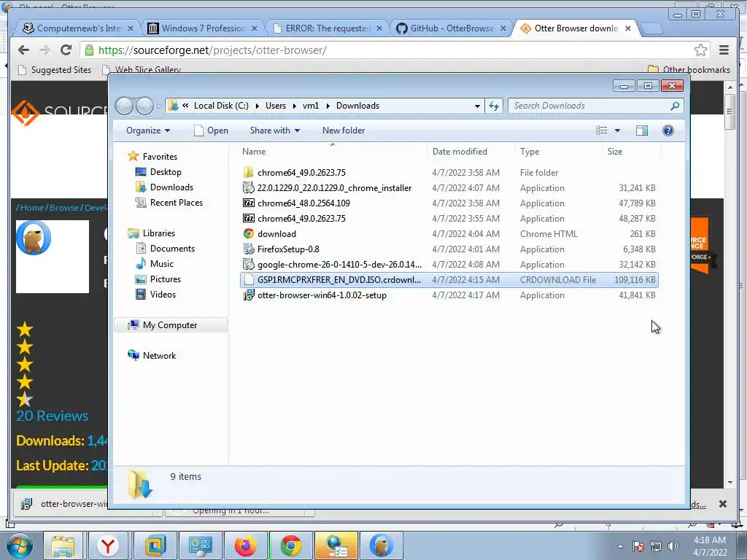Reload the sourceforge page

point(66,50)
